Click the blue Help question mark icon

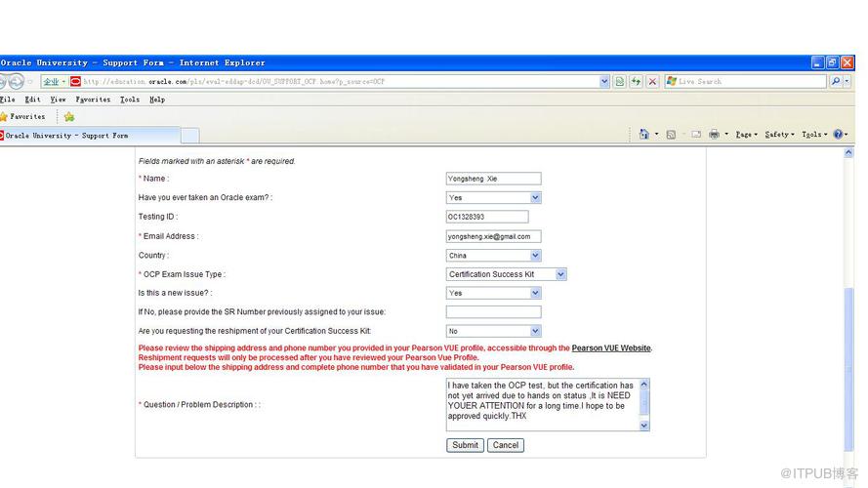pyautogui.click(x=841, y=135)
